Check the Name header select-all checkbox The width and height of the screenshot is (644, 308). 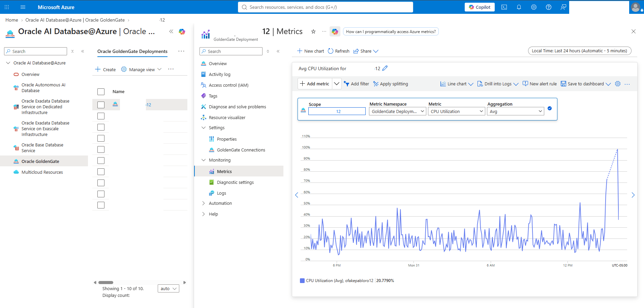click(x=101, y=92)
